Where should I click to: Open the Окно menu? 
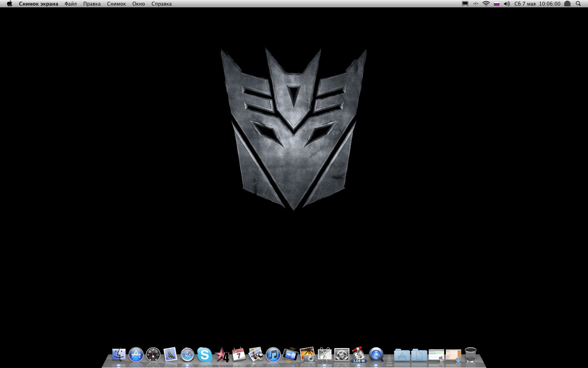139,4
